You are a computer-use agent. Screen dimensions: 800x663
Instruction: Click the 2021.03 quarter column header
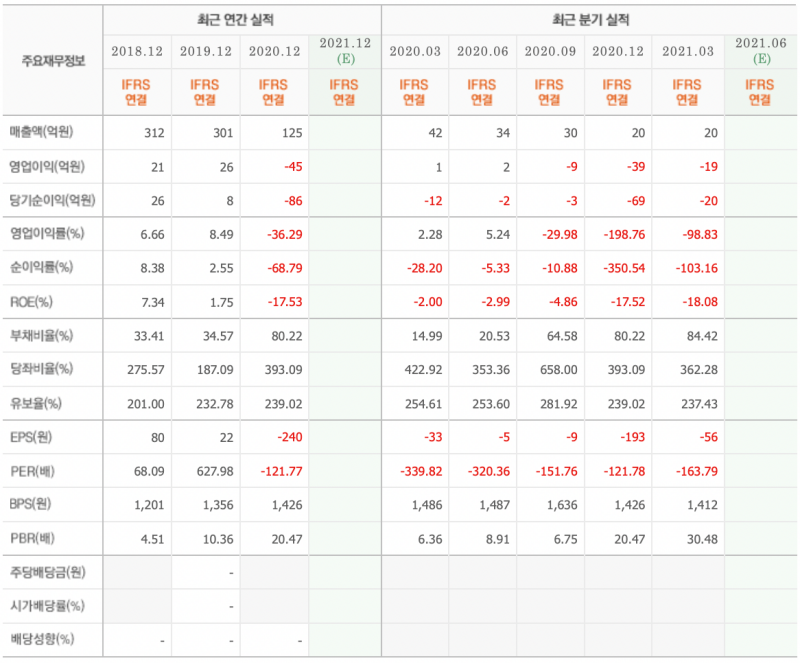[x=688, y=52]
